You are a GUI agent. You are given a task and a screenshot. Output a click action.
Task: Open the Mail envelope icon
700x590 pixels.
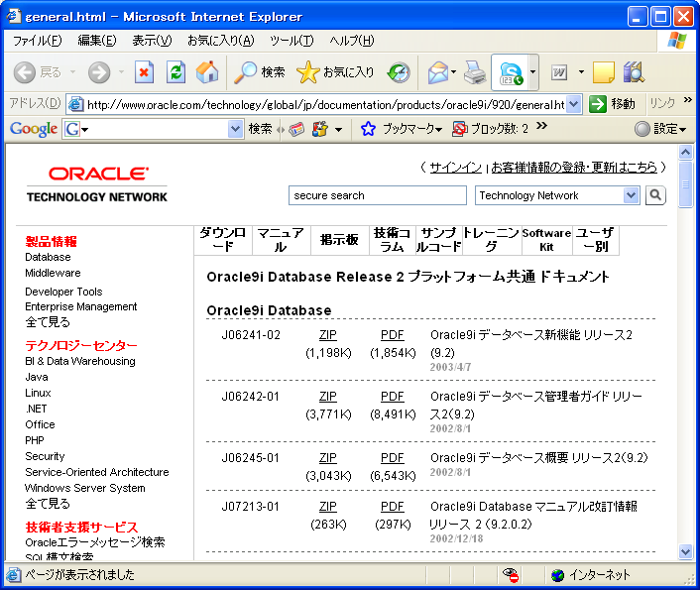coord(438,72)
